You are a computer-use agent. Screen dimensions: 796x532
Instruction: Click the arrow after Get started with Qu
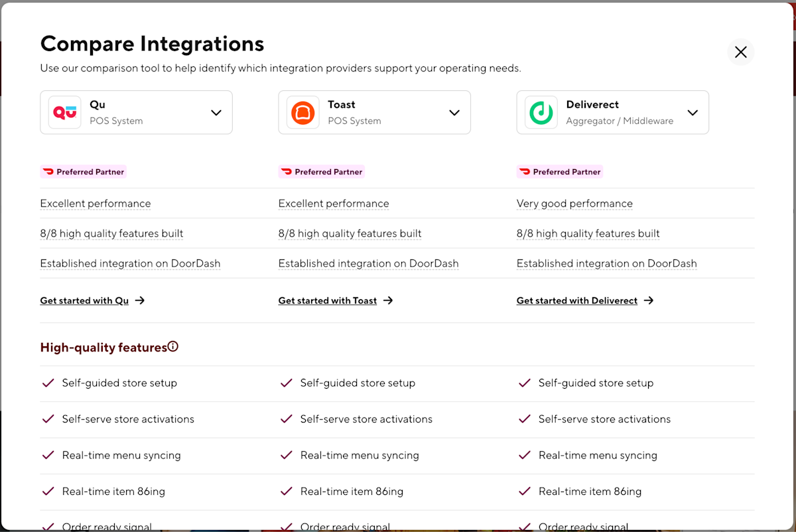point(140,300)
